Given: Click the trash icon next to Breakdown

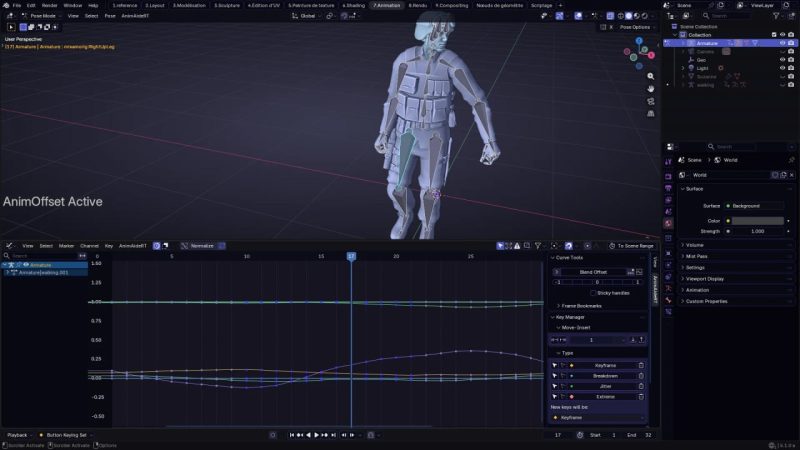Looking at the screenshot, I should [x=641, y=376].
